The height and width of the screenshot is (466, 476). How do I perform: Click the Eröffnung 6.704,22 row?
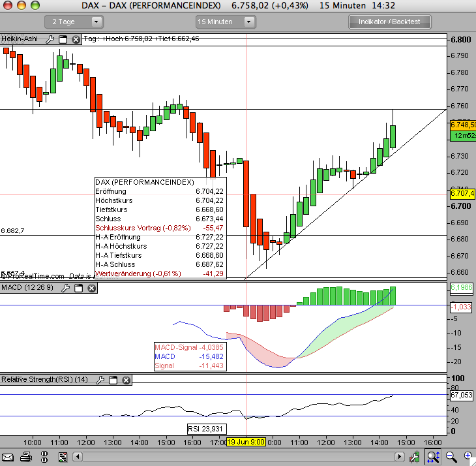click(159, 191)
